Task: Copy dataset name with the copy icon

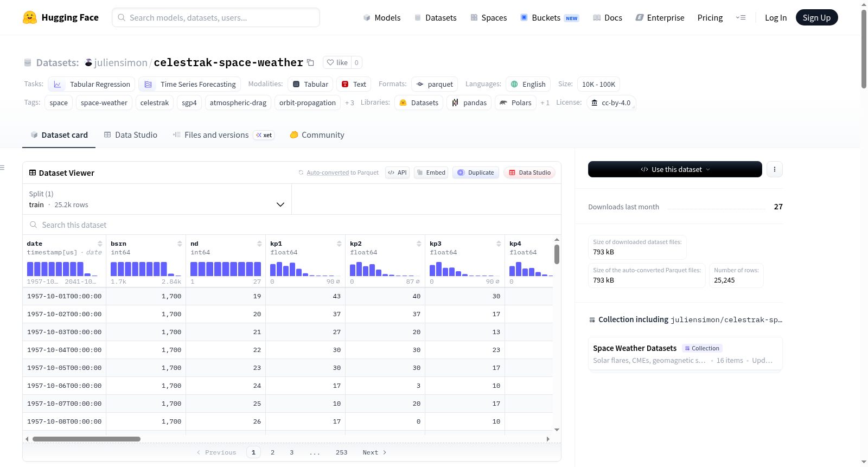Action: 310,62
